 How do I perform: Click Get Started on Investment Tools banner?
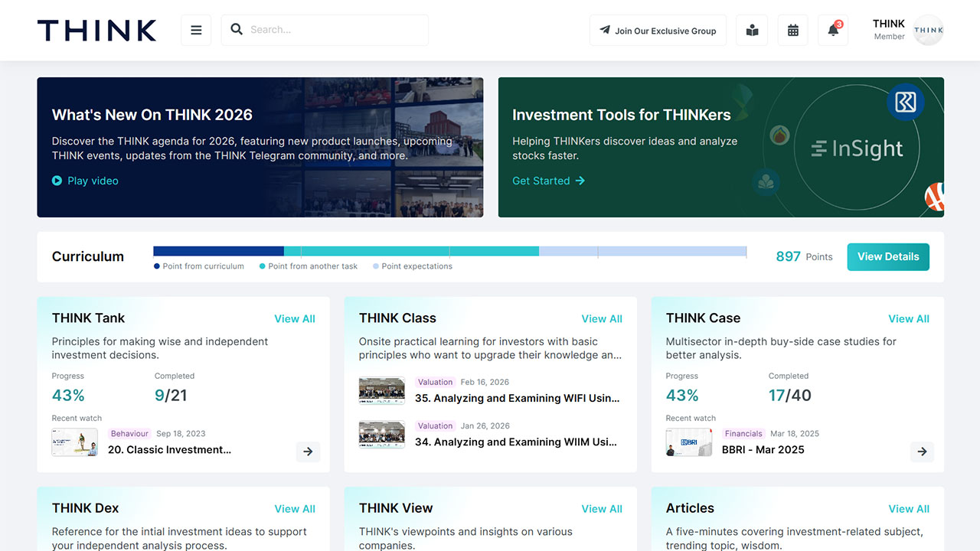click(x=548, y=181)
